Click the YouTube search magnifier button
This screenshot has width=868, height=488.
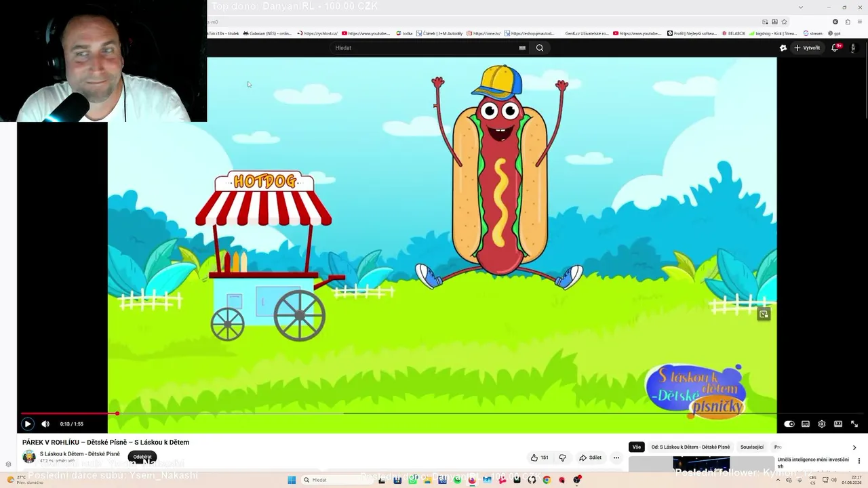pos(540,48)
